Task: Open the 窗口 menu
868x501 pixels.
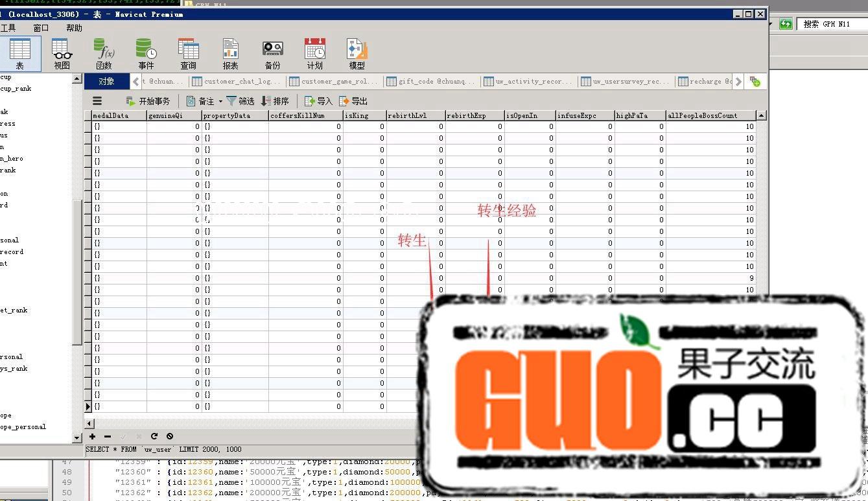Action: coord(41,28)
